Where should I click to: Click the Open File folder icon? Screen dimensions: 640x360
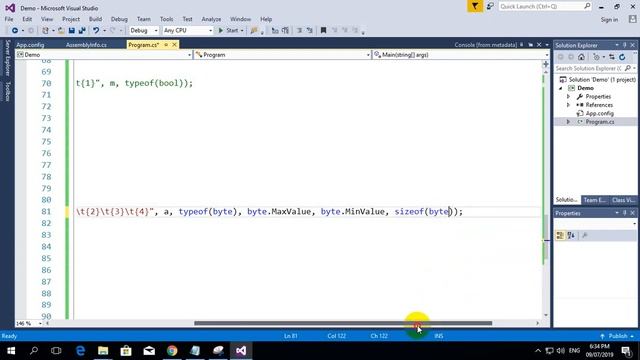pos(61,31)
